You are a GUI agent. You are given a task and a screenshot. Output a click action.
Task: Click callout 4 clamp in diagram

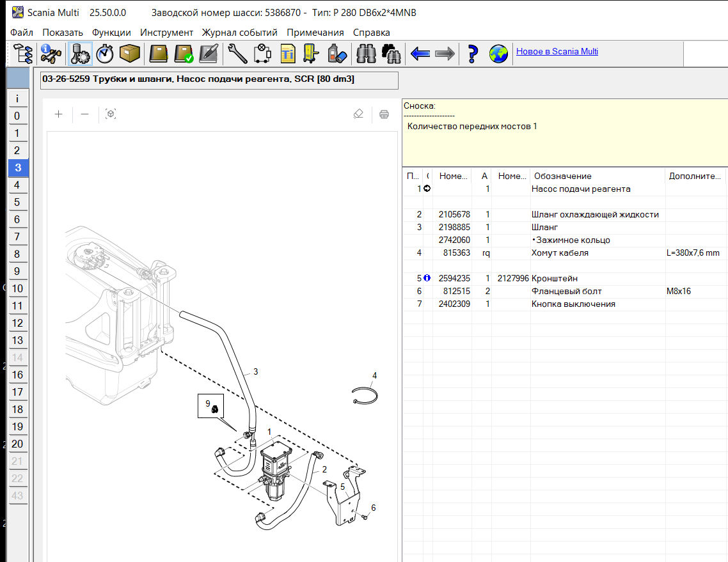tap(374, 375)
